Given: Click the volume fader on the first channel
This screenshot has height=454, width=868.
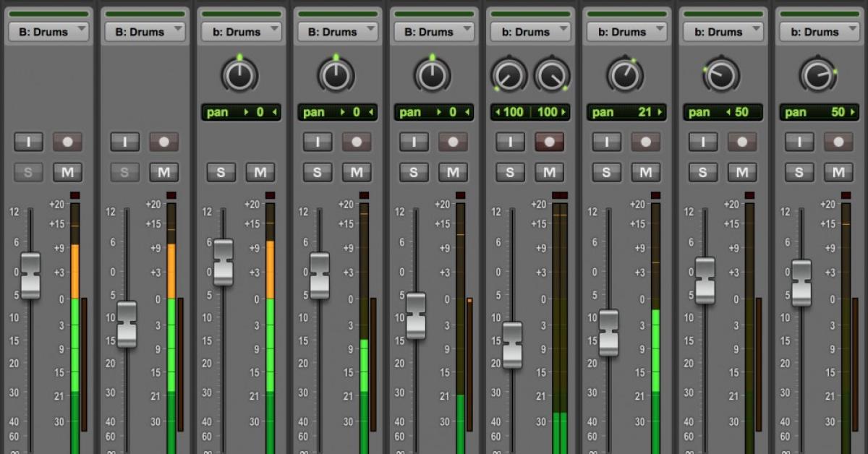Looking at the screenshot, I should point(30,275).
